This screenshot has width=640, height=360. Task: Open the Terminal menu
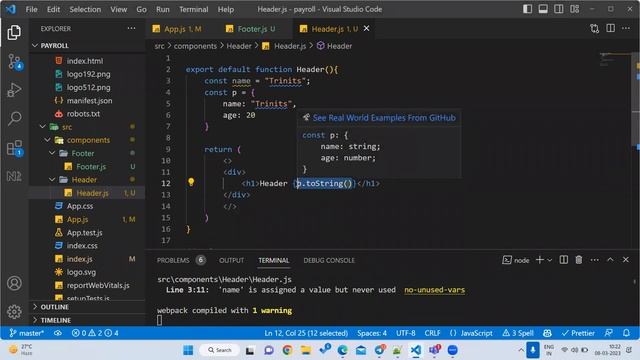click(193, 9)
